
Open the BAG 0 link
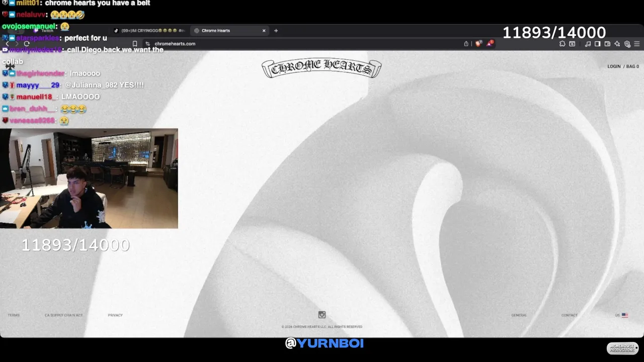click(632, 66)
